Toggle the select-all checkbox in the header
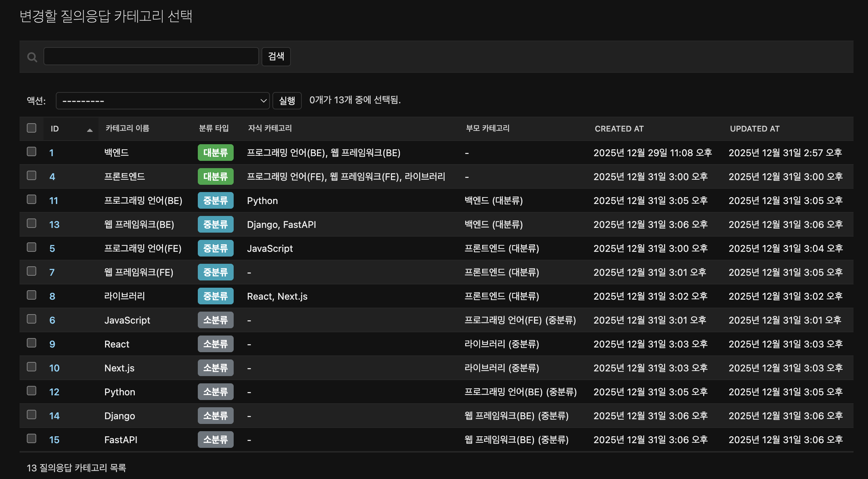Viewport: 868px width, 479px height. [32, 128]
